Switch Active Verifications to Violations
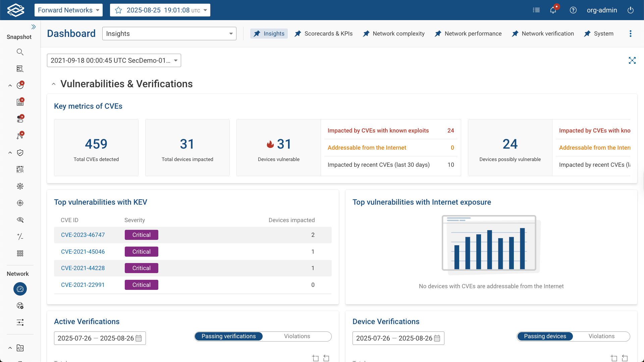 coord(297,336)
